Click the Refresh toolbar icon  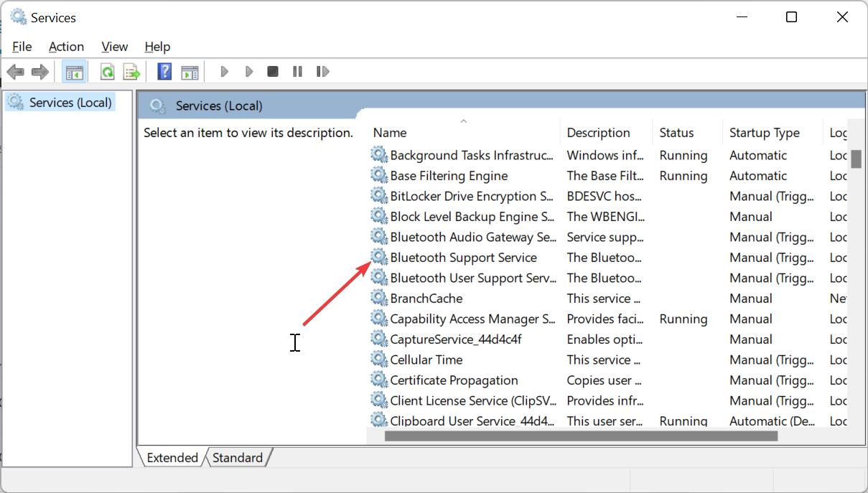tap(108, 72)
